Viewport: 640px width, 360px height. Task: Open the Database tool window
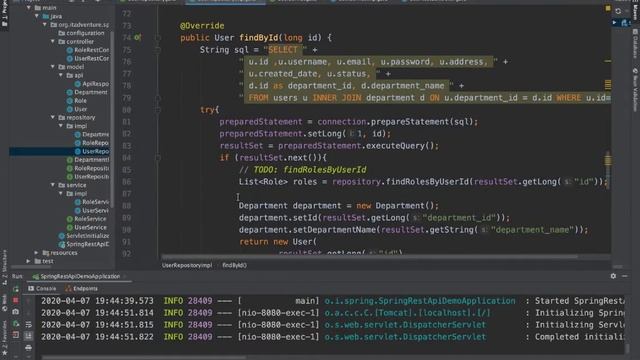click(x=635, y=44)
